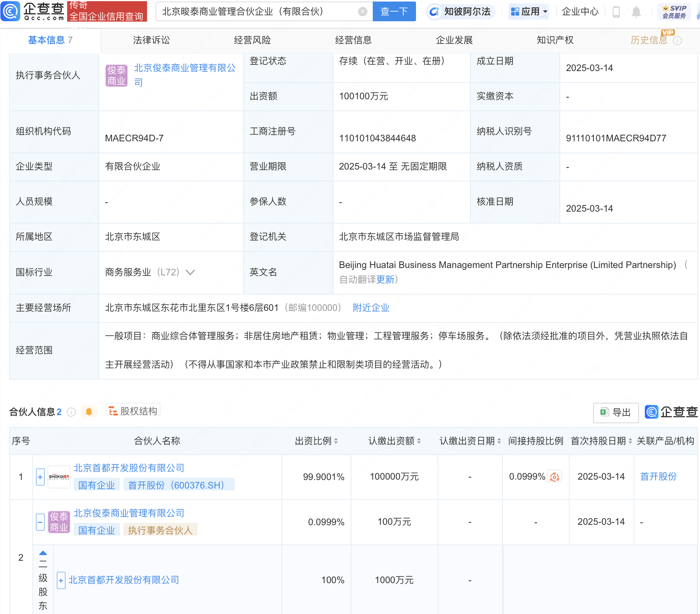
Task: Click 俊泰商业 logo in partner row 2
Action: tap(59, 522)
